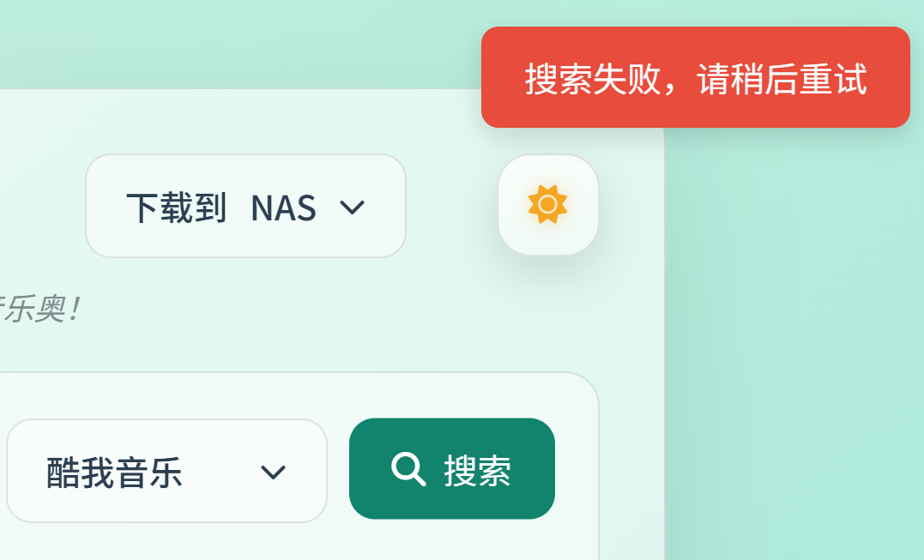
Task: Expand the arrow next to 酷我音乐
Action: click(273, 473)
